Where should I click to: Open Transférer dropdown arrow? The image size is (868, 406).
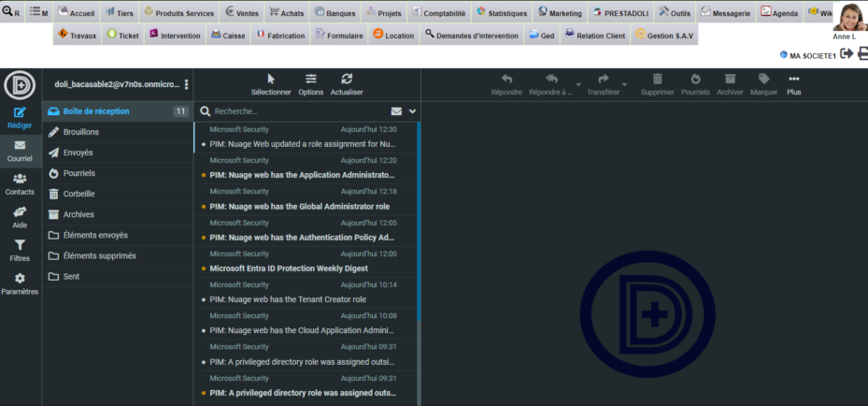click(x=624, y=84)
